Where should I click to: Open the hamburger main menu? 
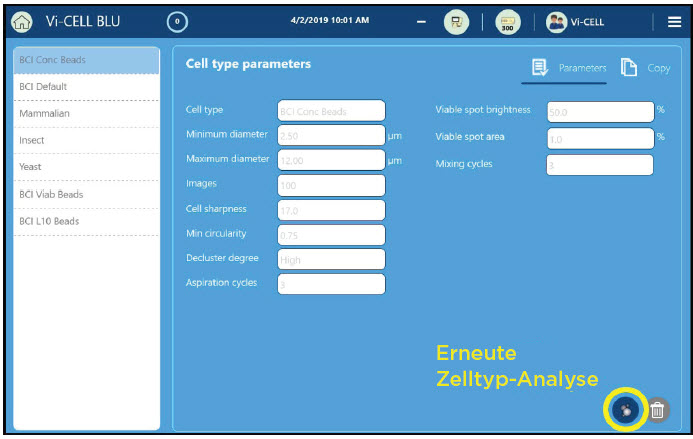click(674, 22)
